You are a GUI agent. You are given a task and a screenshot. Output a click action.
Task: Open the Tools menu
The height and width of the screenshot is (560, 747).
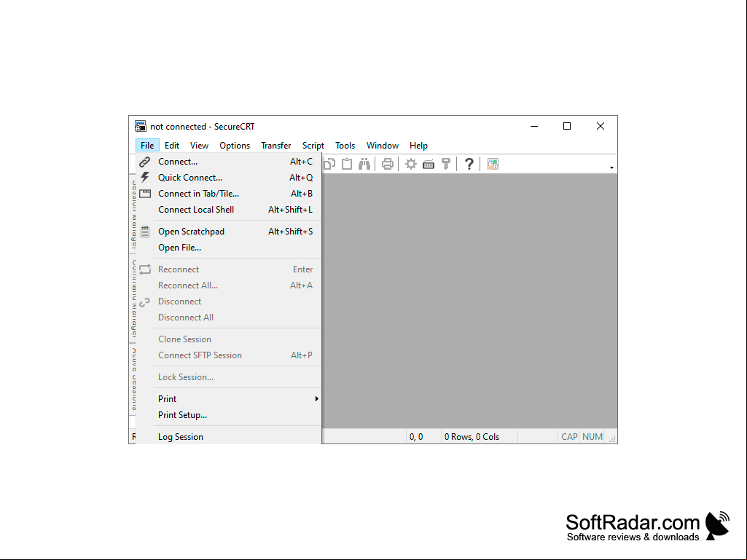(345, 146)
